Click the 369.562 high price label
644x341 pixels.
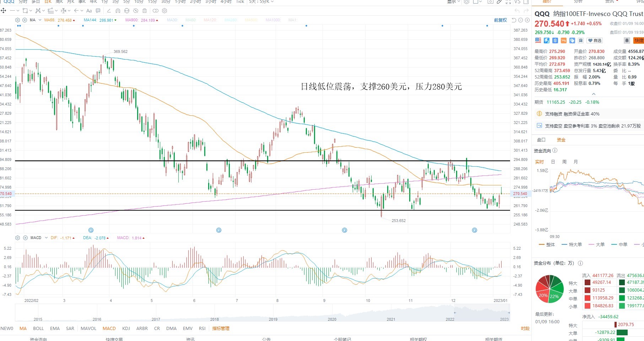click(120, 52)
